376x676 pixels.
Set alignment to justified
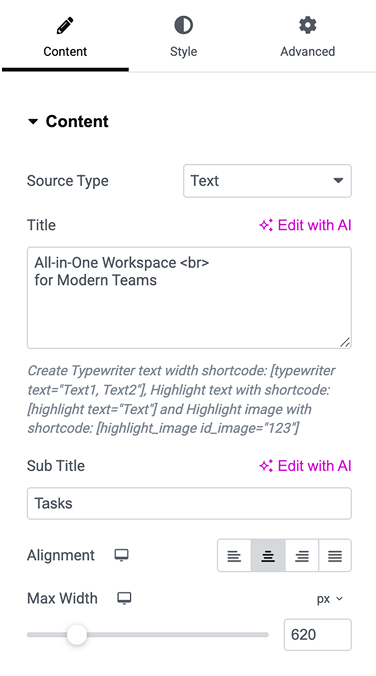335,555
